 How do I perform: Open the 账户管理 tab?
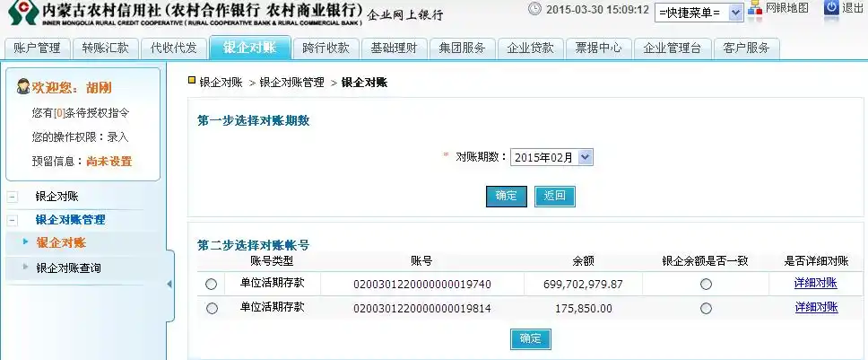[x=37, y=48]
